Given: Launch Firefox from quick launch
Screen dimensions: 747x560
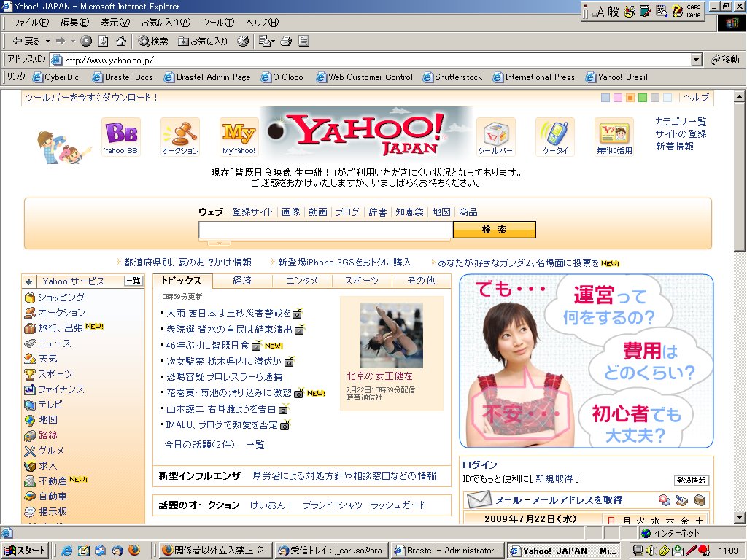Looking at the screenshot, I should pos(134,550).
